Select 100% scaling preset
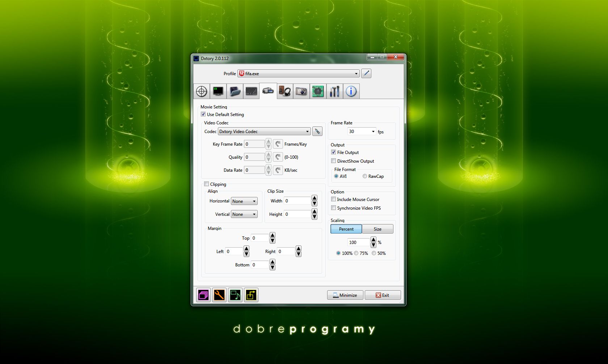This screenshot has height=364, width=608. [x=338, y=253]
